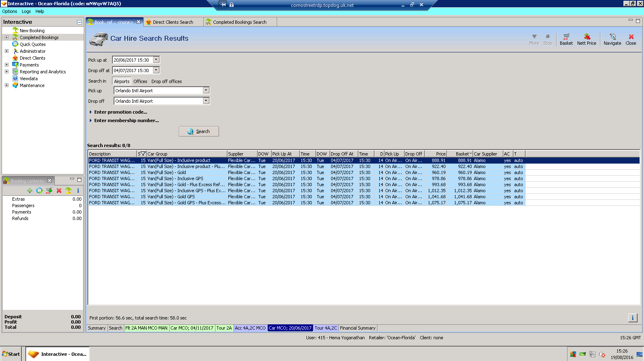This screenshot has height=361, width=644.
Task: Select the Airports search-in option
Action: 122,81
